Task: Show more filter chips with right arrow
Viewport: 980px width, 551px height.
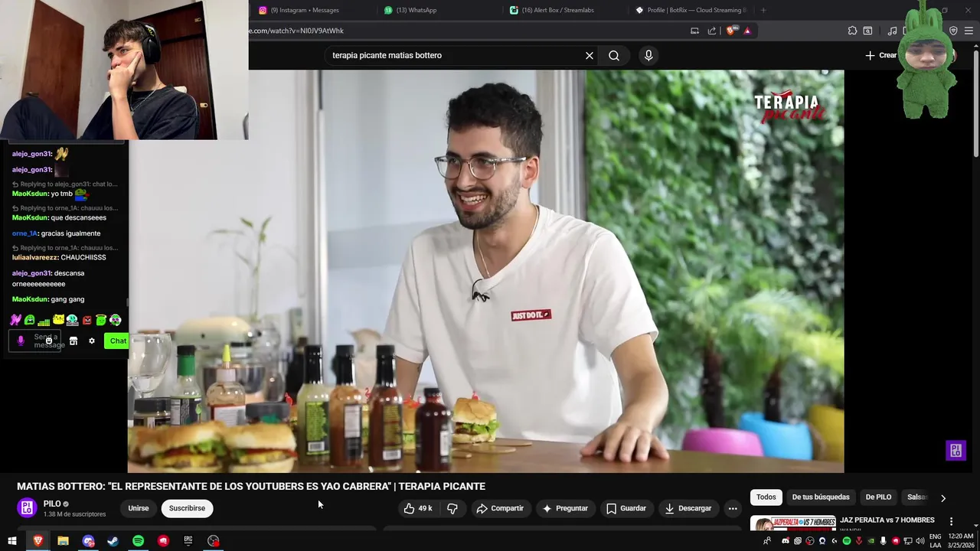Action: point(943,497)
